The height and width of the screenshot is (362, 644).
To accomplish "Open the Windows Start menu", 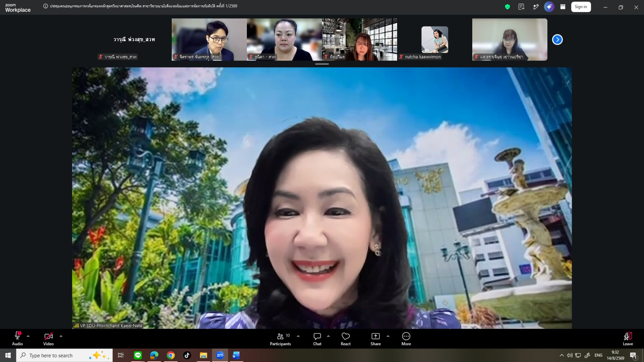I will click(8, 355).
